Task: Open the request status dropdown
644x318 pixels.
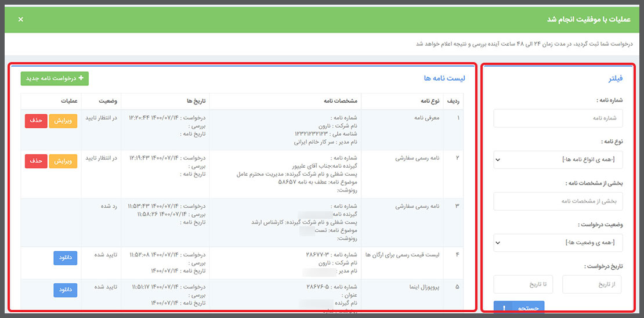Action: click(558, 243)
